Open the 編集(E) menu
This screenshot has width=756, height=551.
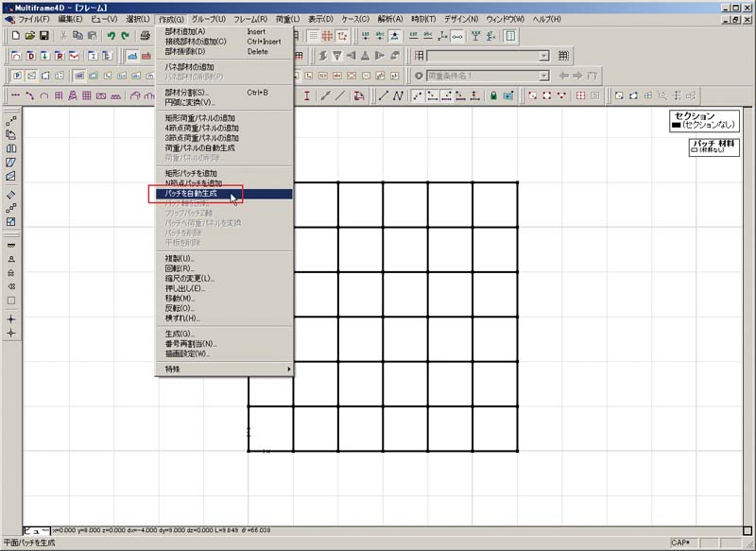70,19
